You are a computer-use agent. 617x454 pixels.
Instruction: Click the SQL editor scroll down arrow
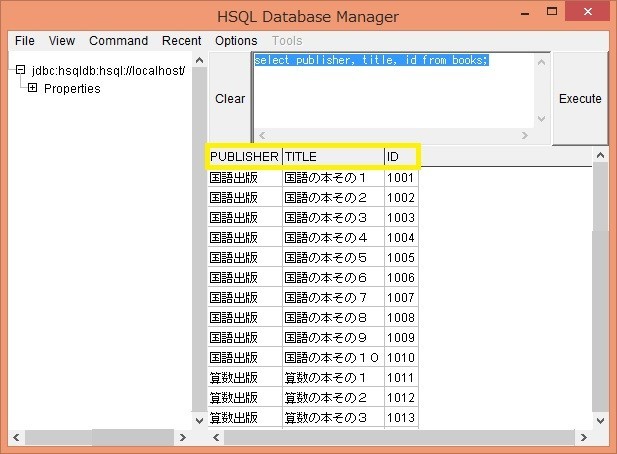pos(541,118)
